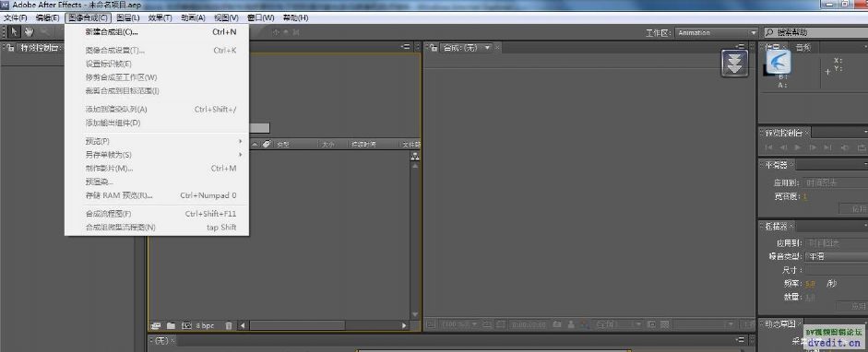Close the composition viewer tab
The height and width of the screenshot is (352, 868).
click(498, 48)
